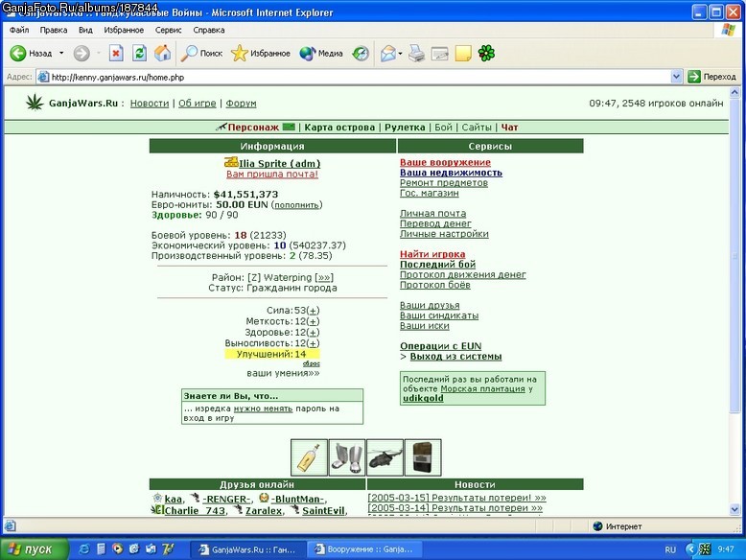Click the scrollbar down arrow
The height and width of the screenshot is (560, 746).
point(734,509)
